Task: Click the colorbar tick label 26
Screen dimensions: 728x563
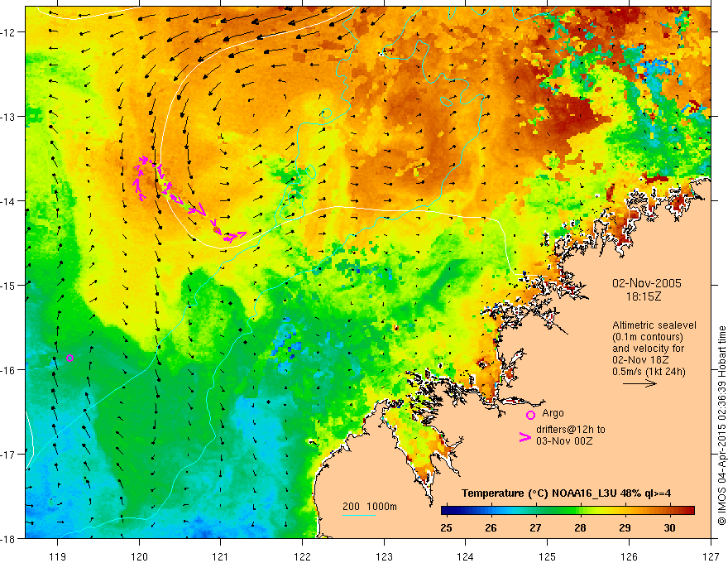Action: point(491,527)
